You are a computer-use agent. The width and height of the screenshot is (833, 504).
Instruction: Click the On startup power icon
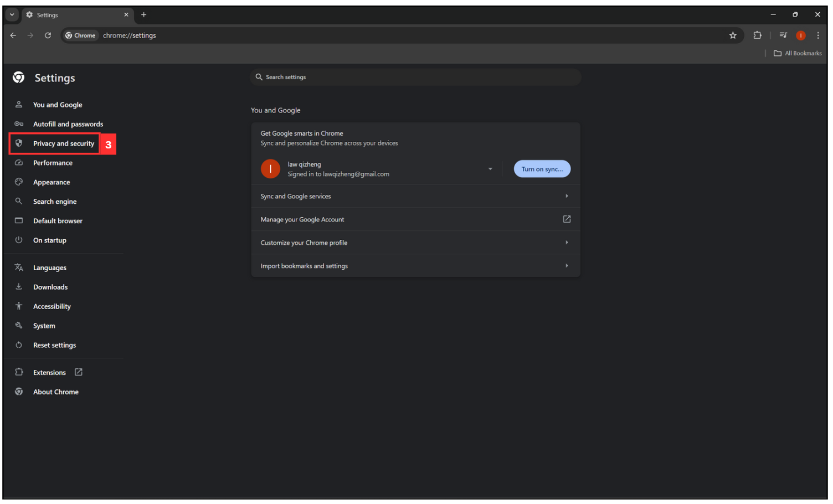pos(19,240)
